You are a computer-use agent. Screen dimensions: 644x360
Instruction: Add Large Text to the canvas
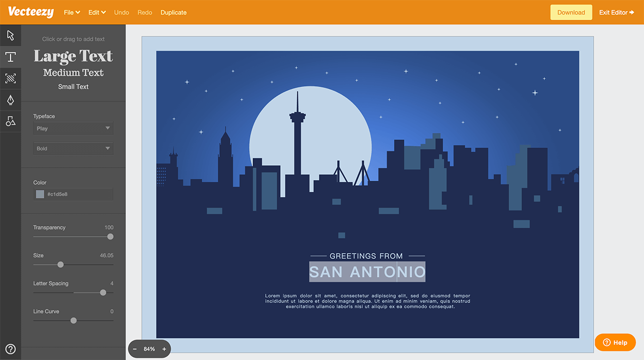pos(73,56)
